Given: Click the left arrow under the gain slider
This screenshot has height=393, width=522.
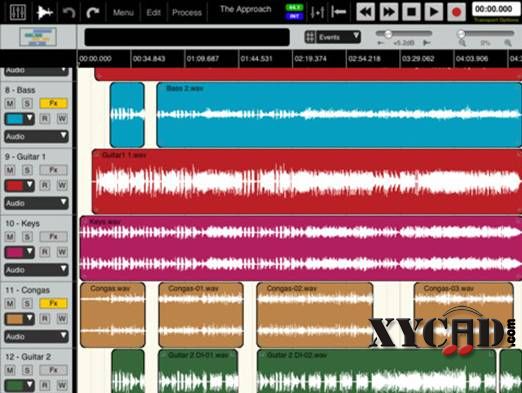Looking at the screenshot, I should tap(380, 43).
